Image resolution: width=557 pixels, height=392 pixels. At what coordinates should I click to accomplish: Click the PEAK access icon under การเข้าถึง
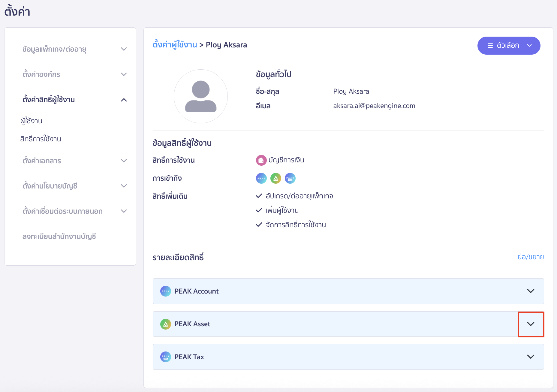tap(261, 178)
